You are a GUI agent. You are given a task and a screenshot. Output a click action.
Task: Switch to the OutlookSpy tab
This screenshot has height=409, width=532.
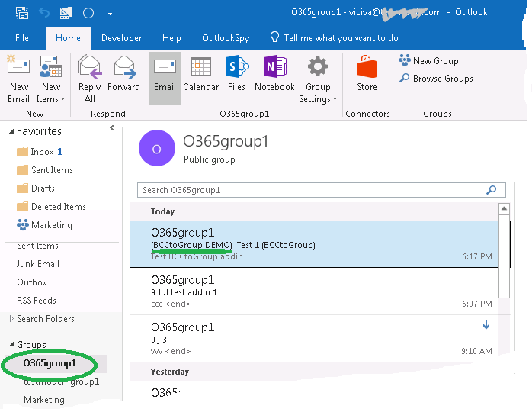(x=226, y=38)
